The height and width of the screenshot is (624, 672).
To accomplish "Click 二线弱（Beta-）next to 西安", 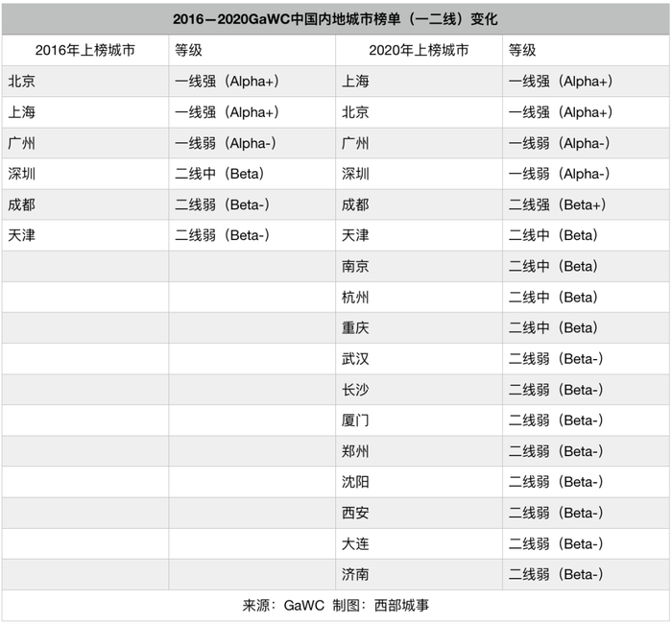I will (556, 513).
